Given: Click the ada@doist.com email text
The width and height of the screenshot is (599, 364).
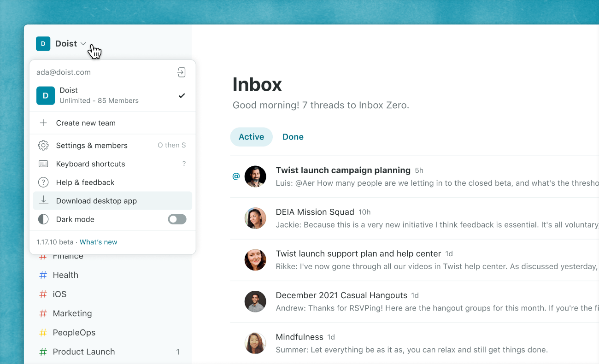Looking at the screenshot, I should (x=64, y=72).
